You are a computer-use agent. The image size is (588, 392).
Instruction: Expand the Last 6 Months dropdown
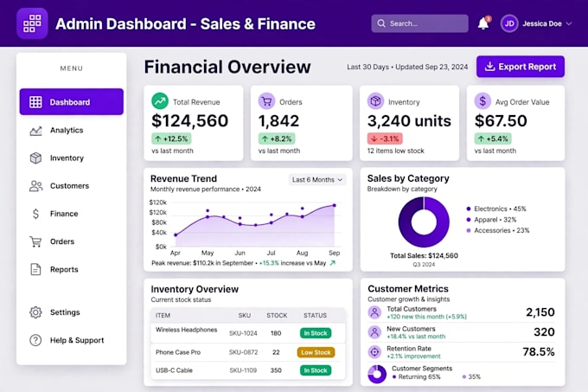(317, 180)
